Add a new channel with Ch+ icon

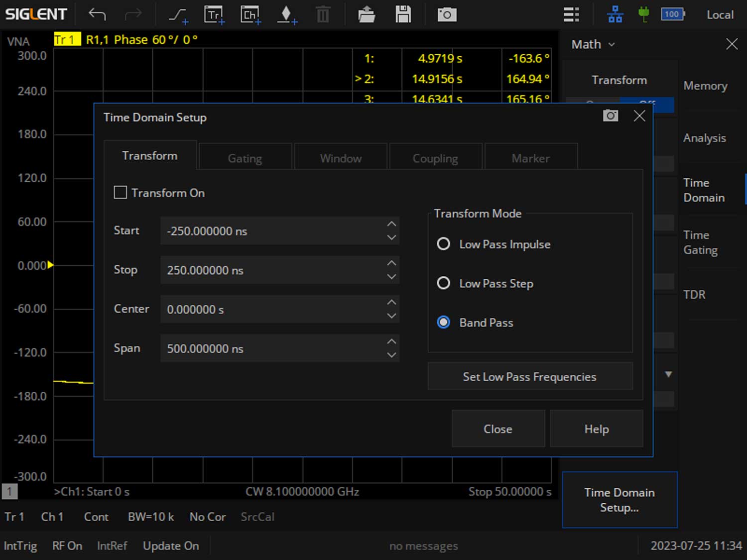click(x=250, y=15)
